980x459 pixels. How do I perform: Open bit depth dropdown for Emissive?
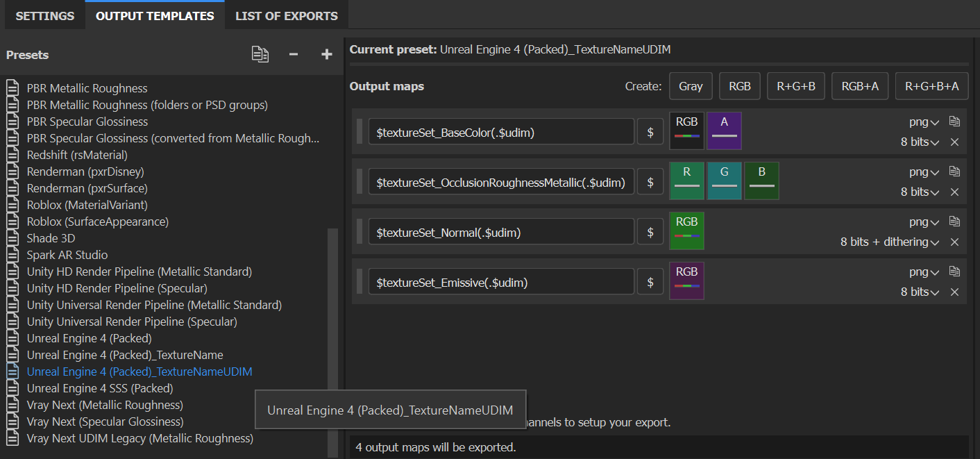tap(920, 292)
